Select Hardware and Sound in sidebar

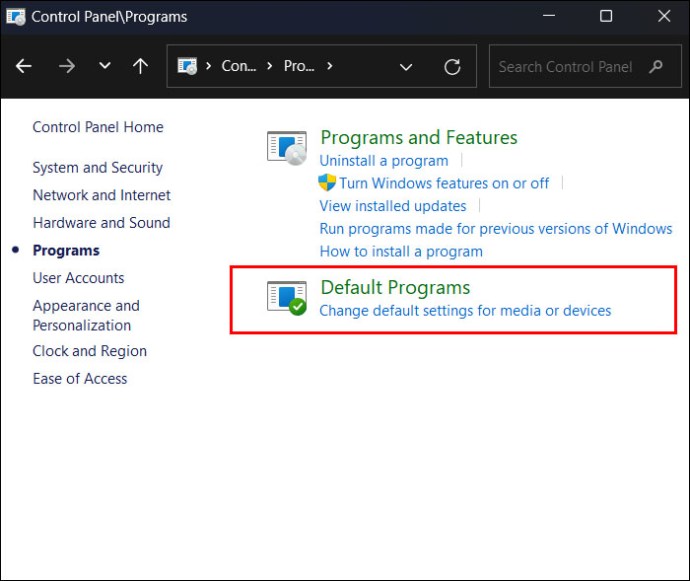click(x=101, y=223)
